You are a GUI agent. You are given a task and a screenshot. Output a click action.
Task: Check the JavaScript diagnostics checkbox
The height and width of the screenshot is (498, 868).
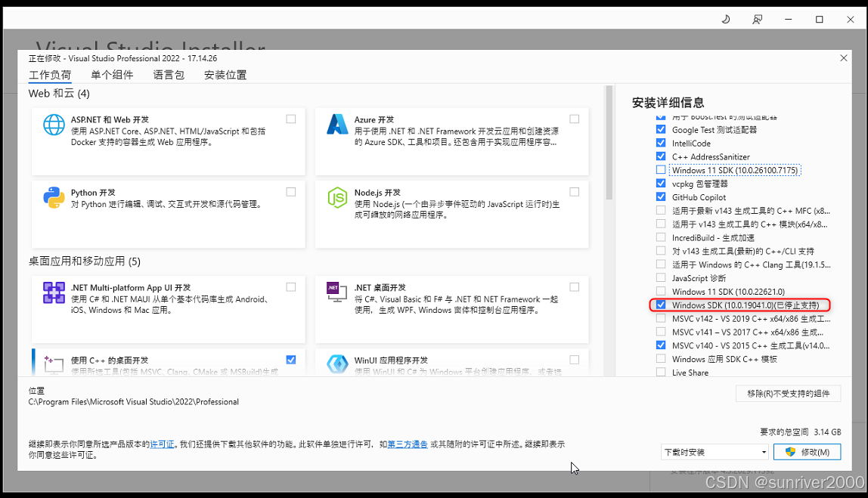click(x=661, y=278)
